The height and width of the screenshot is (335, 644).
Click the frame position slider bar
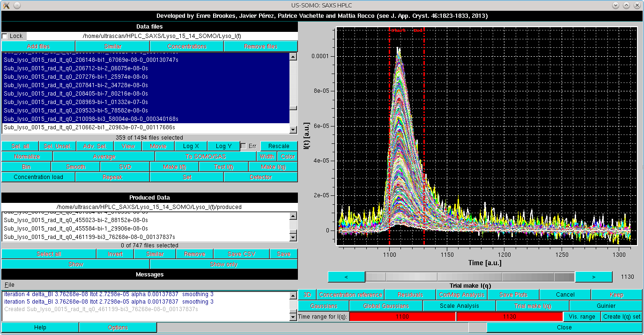pos(468,276)
